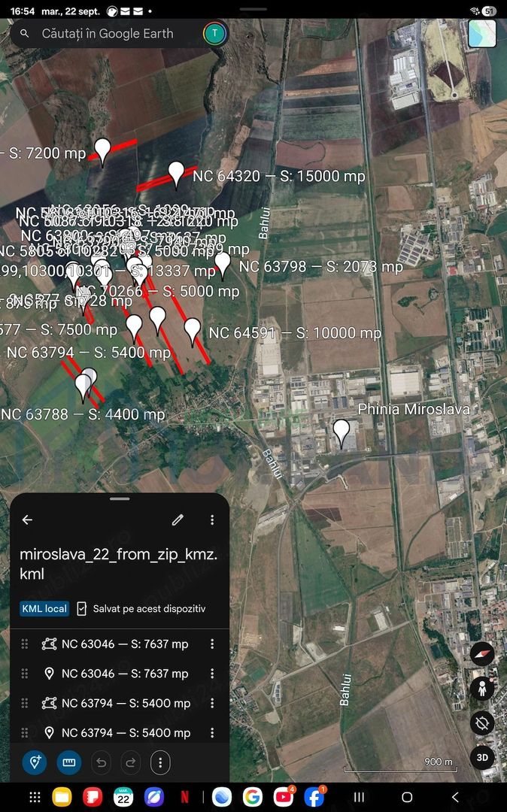Viewport: 507px width, 812px height.
Task: Tap the location tracking button
Action: click(482, 723)
